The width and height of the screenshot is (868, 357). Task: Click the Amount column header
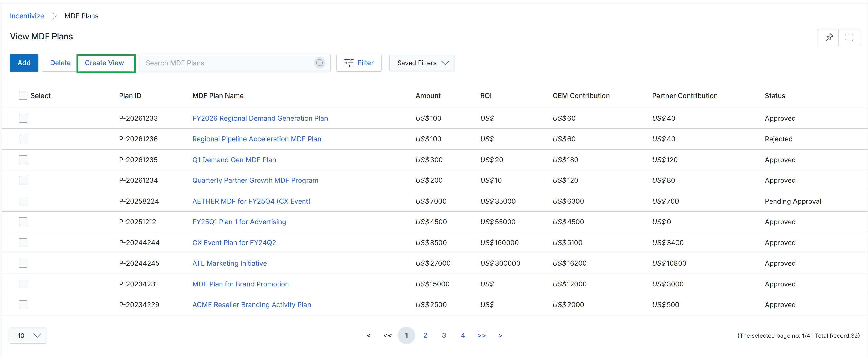[428, 96]
